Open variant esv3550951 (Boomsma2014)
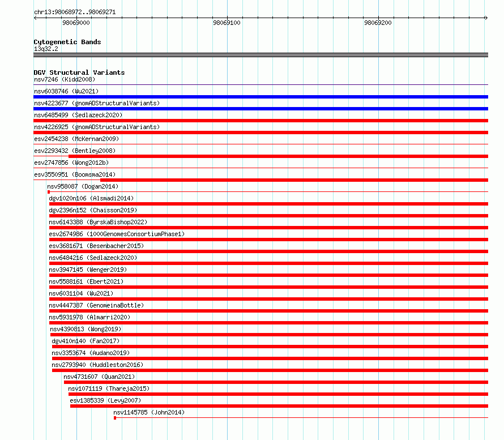The image size is (504, 440). (75, 174)
